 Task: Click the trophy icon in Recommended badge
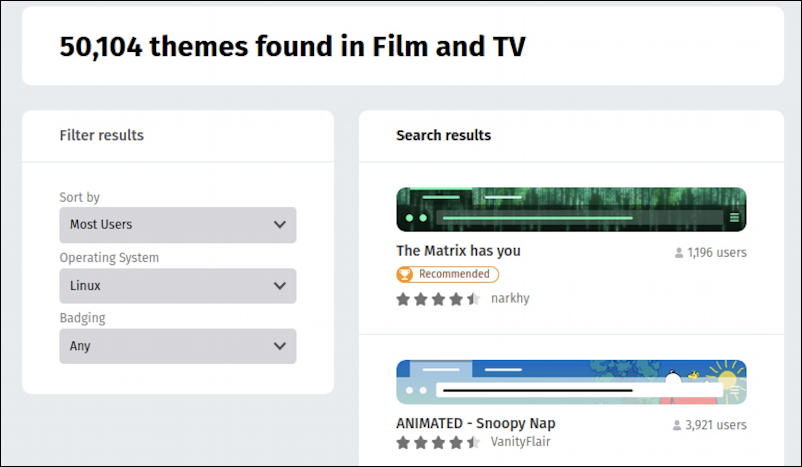(406, 274)
